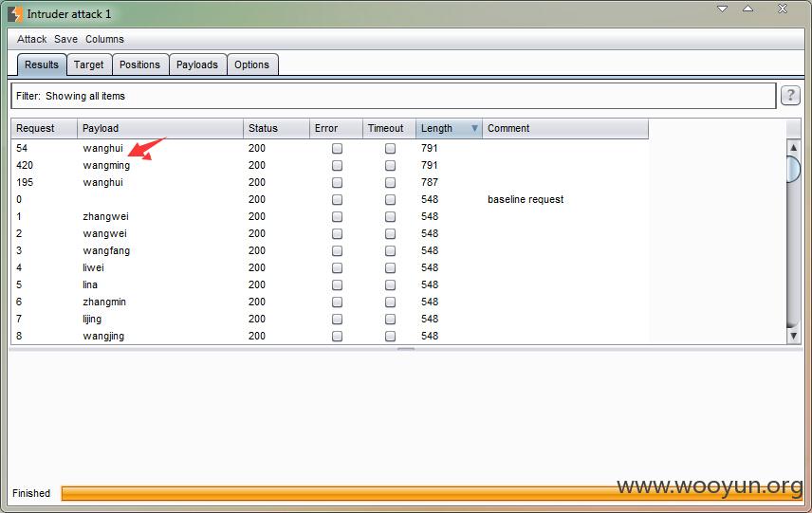Toggle Timeout checkbox for request 54

(390, 149)
